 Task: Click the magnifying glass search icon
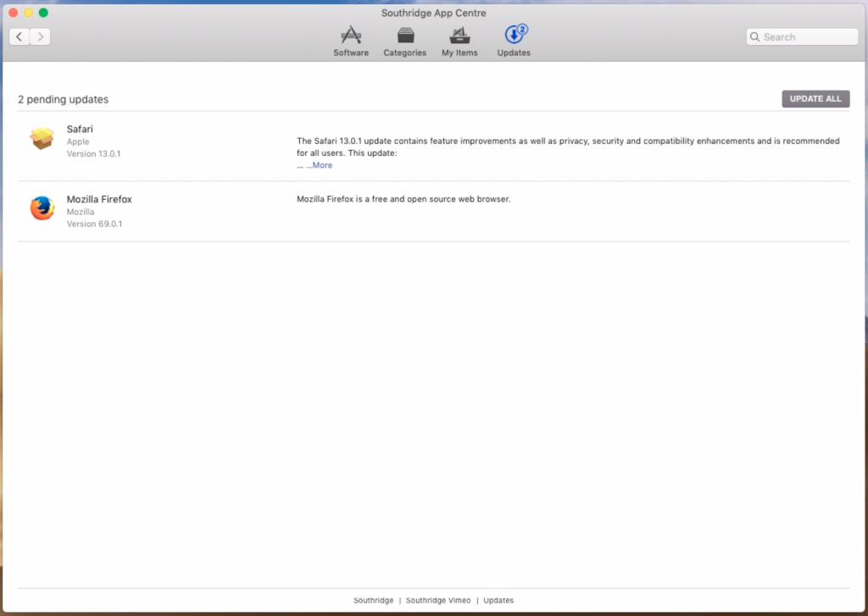(x=754, y=37)
